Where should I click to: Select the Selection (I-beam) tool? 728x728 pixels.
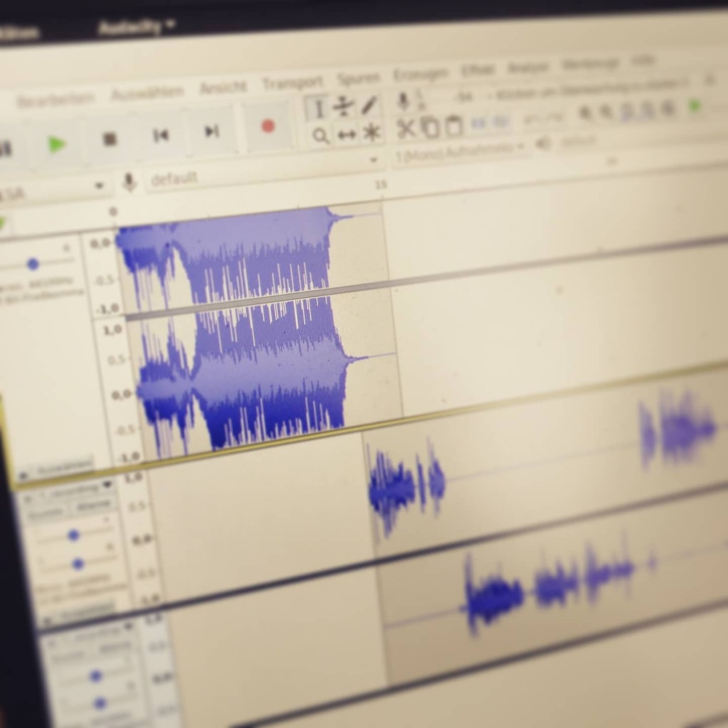tap(318, 109)
